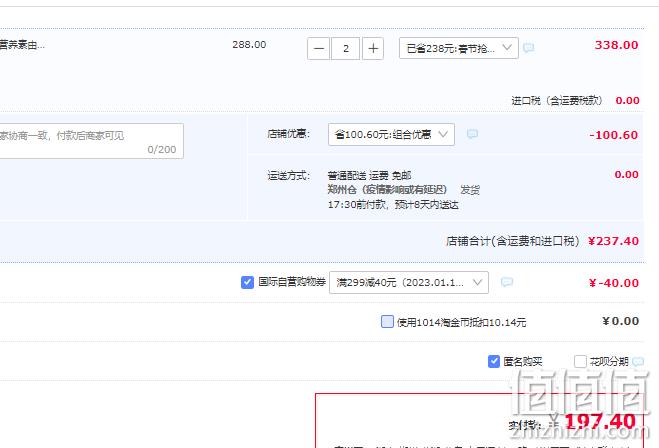Open 店铺优惠 省100.60元 dropdown

point(391,134)
